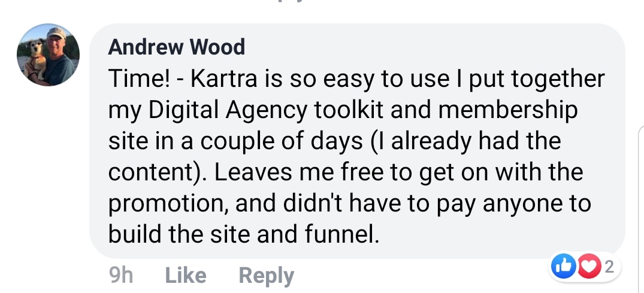644x293 pixels.
Task: Click the word "promotion," in the comment
Action: pos(168,204)
